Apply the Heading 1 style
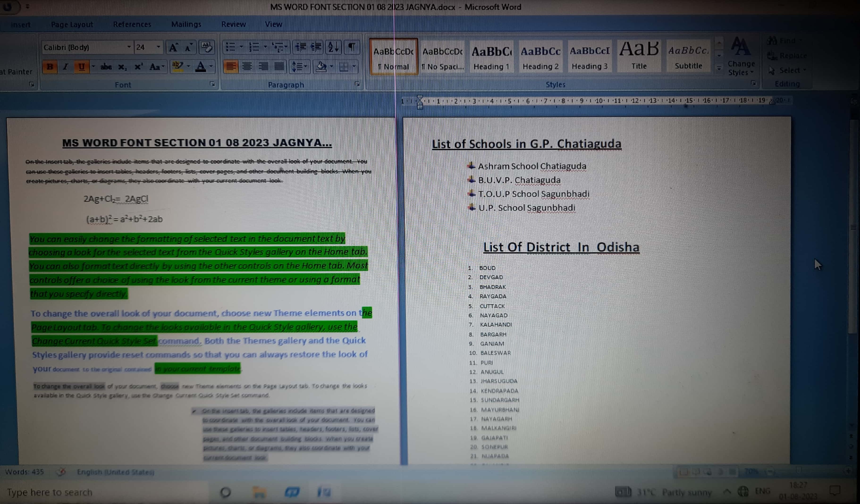Viewport: 860px width, 504px height. [491, 57]
